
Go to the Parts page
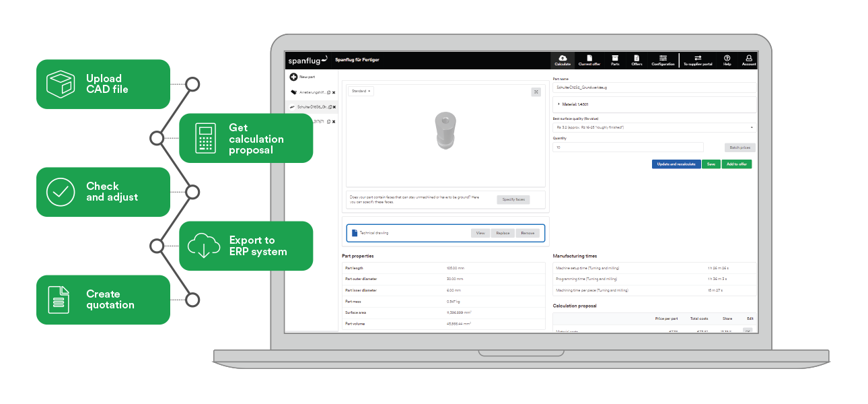[x=615, y=61]
